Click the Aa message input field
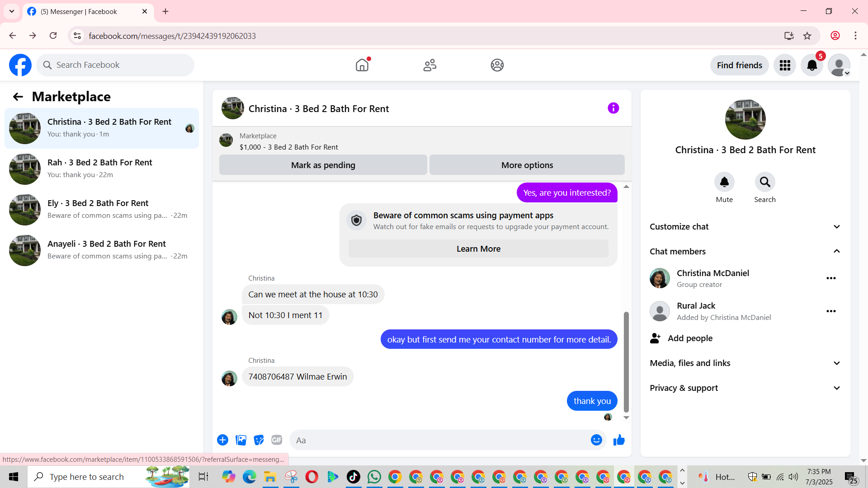Screen dimensions: 868x488 (439, 440)
